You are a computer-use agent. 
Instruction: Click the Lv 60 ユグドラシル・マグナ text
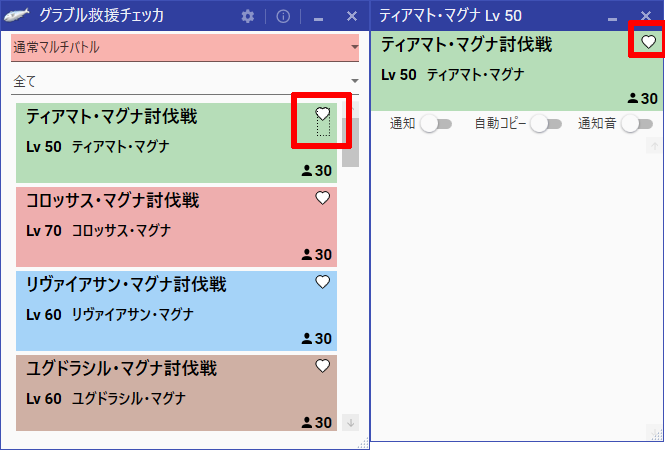pyautogui.click(x=106, y=399)
